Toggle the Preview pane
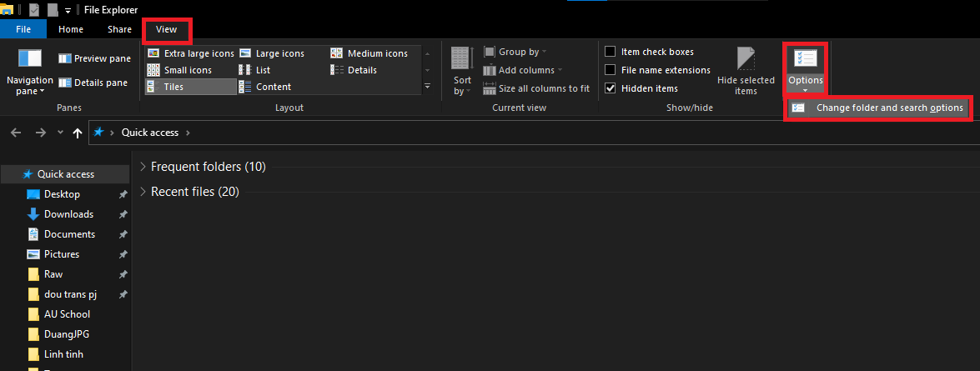This screenshot has height=371, width=980. click(94, 58)
